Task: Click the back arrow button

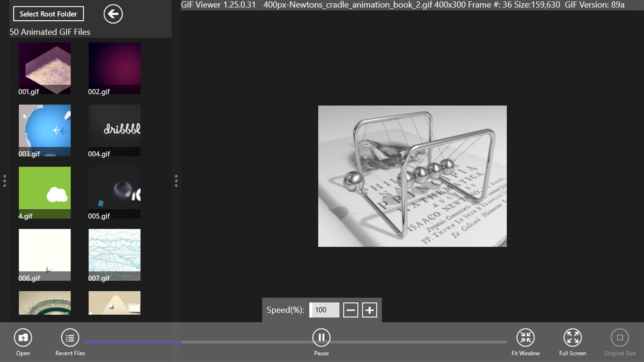Action: [113, 14]
